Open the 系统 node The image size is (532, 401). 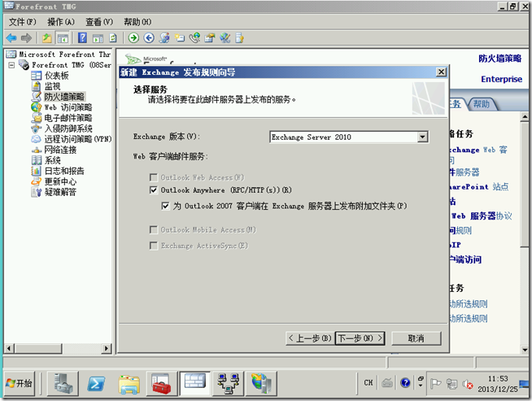point(52,160)
